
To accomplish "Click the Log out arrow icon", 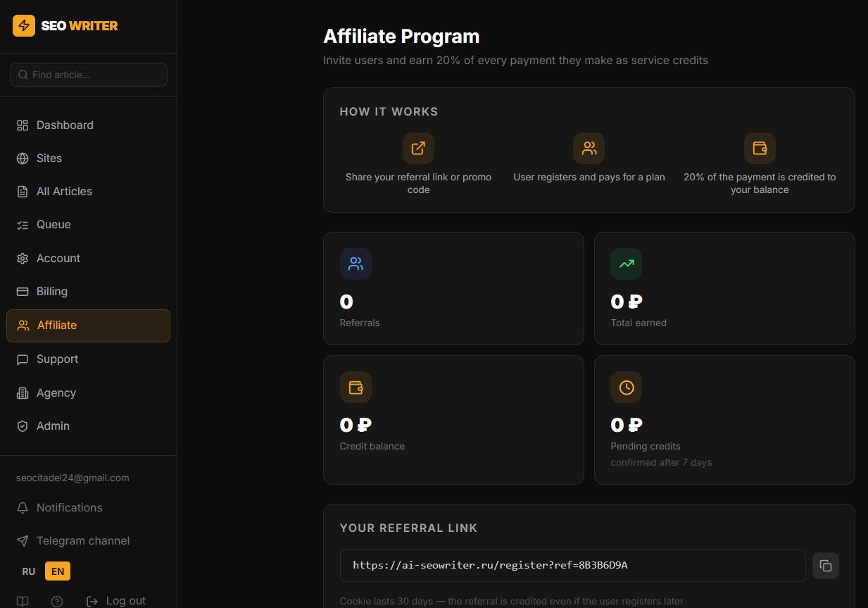I will point(92,601).
